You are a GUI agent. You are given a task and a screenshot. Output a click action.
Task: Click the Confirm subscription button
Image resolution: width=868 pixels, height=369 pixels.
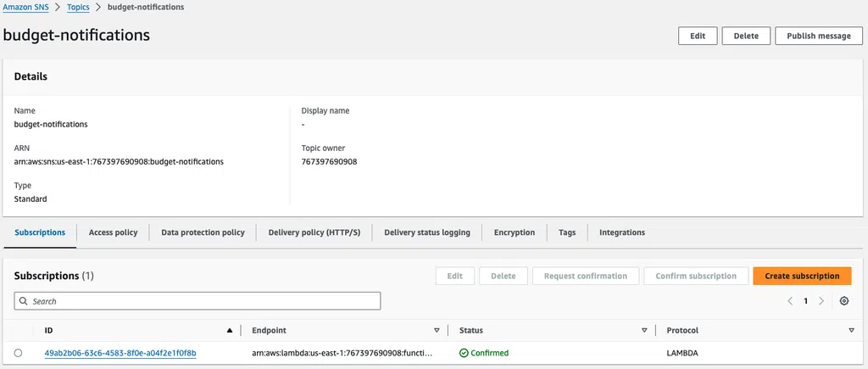tap(696, 276)
